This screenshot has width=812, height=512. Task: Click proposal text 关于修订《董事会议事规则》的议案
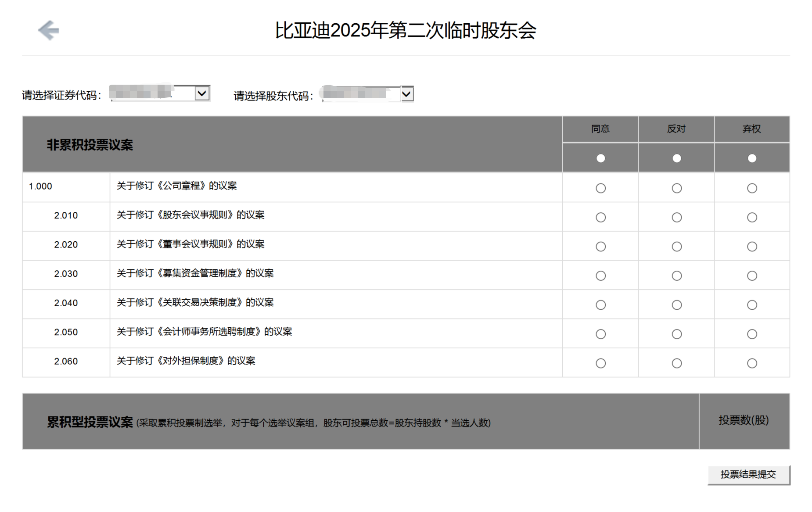[x=190, y=244]
